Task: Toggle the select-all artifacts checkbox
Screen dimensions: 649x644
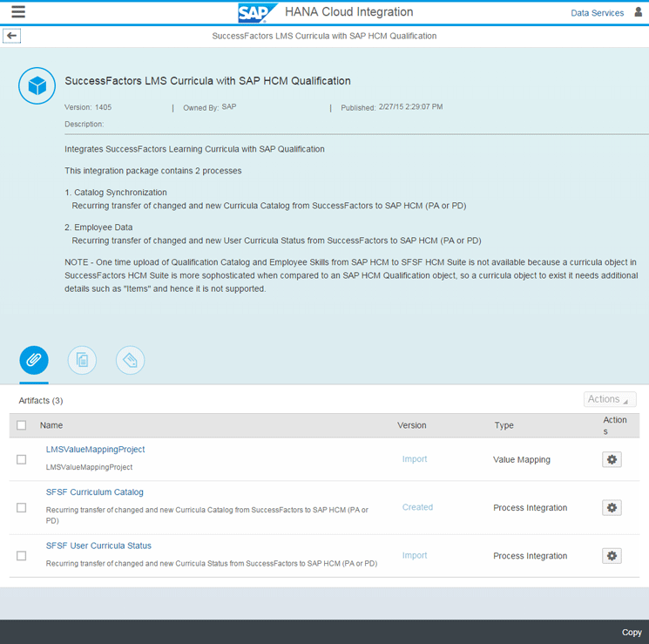Action: click(x=22, y=425)
